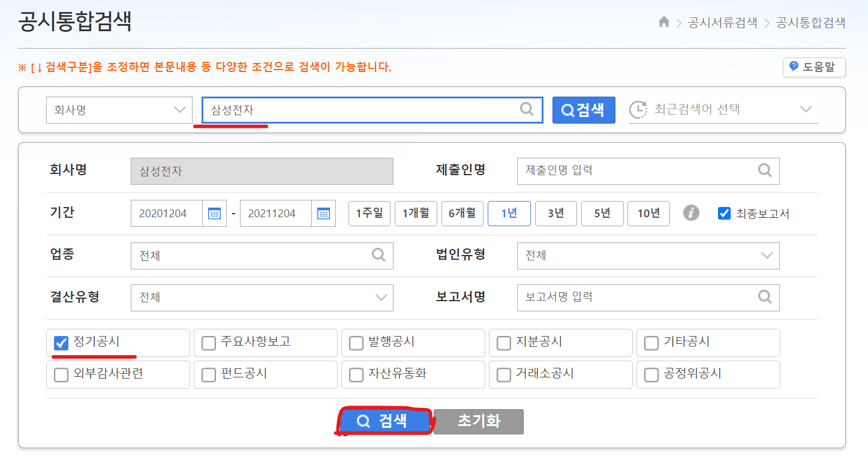The image size is (868, 456).
Task: Click magnifier icon in 업종 field
Action: (379, 255)
